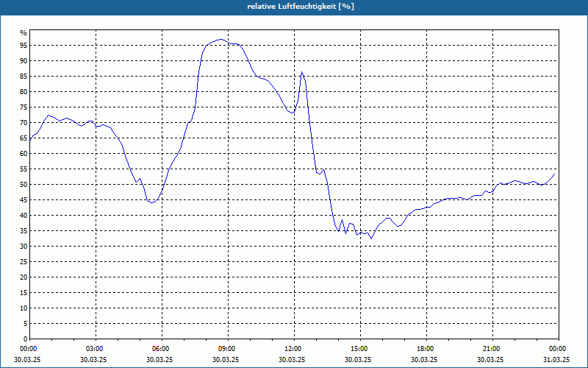This screenshot has width=588, height=368.
Task: Click the '00:00' time label dated 30.03.25
Action: (x=29, y=349)
